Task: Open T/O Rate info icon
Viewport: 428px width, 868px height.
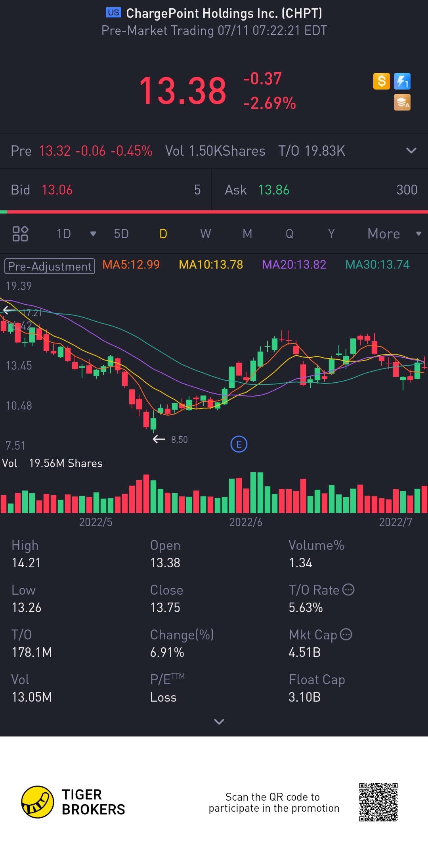Action: click(348, 589)
